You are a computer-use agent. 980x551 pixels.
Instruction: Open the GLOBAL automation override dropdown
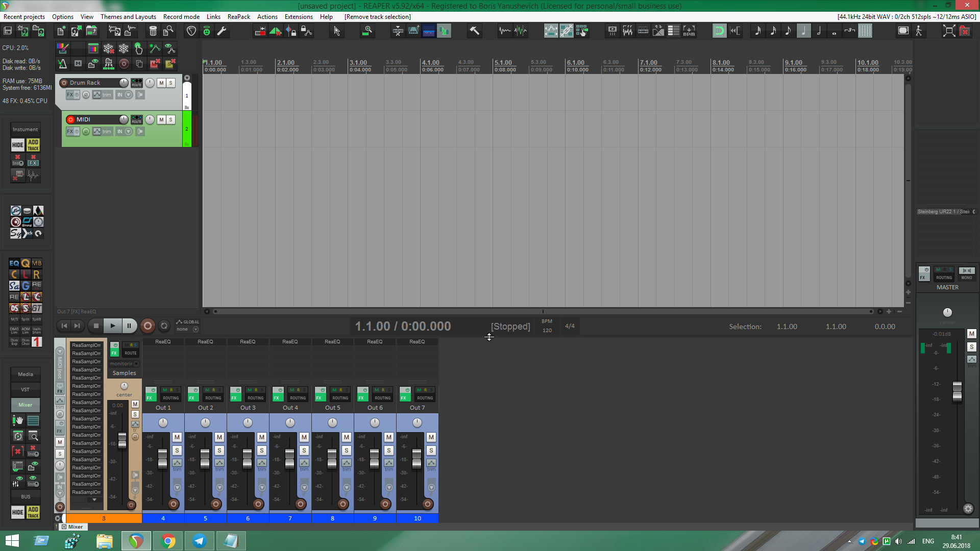[195, 330]
